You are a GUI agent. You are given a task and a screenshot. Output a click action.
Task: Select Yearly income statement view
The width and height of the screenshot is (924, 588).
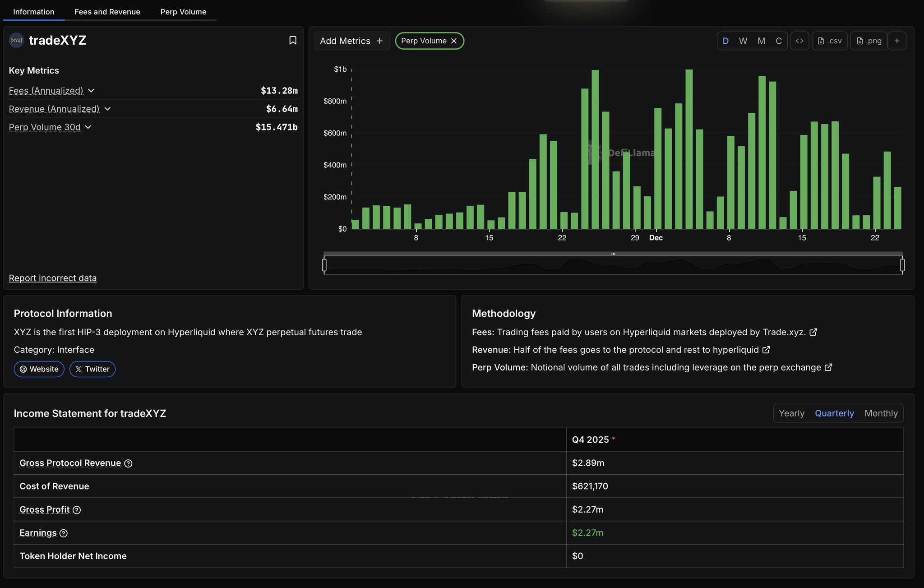pyautogui.click(x=791, y=413)
